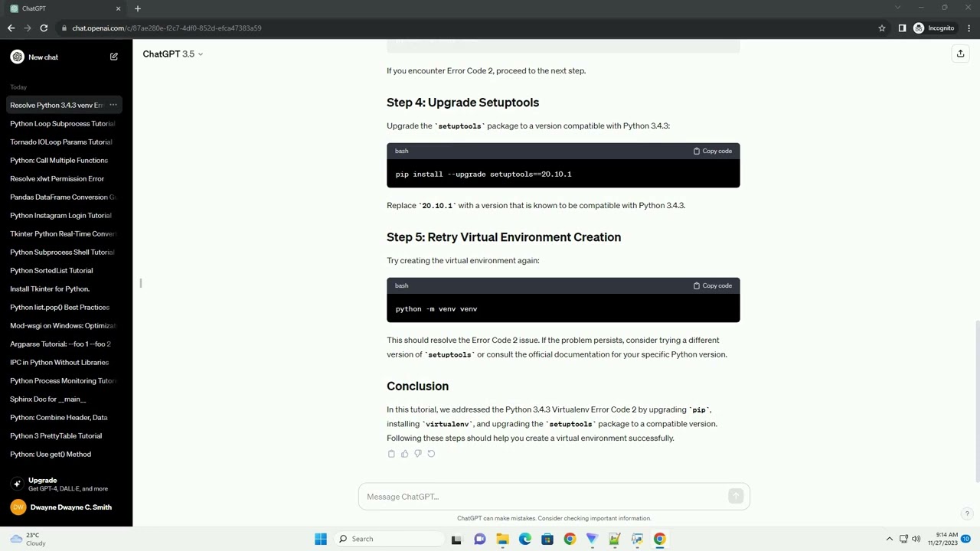Open Python 3 PrettyTable Tutorial chat

point(64,435)
